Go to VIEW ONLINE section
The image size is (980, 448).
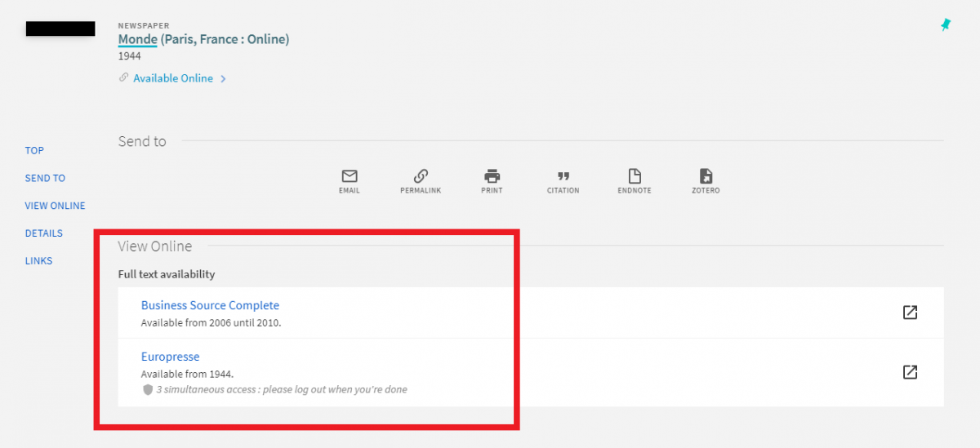pos(55,206)
